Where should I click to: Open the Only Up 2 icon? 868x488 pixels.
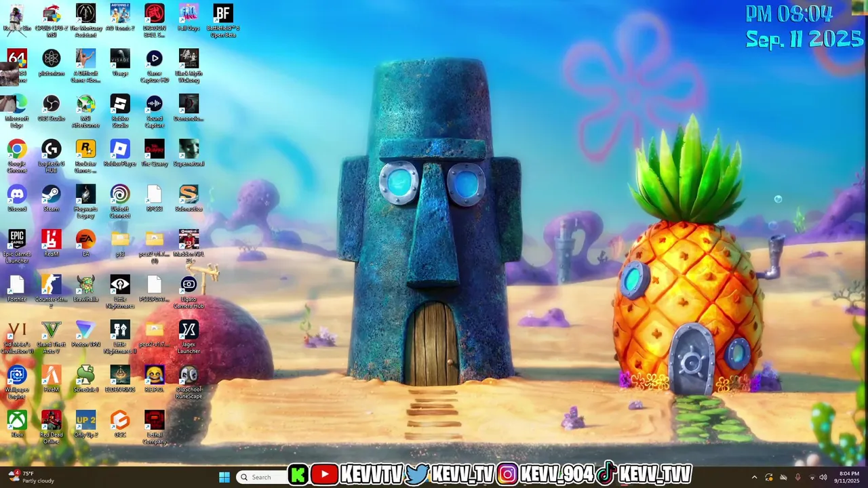tap(86, 424)
